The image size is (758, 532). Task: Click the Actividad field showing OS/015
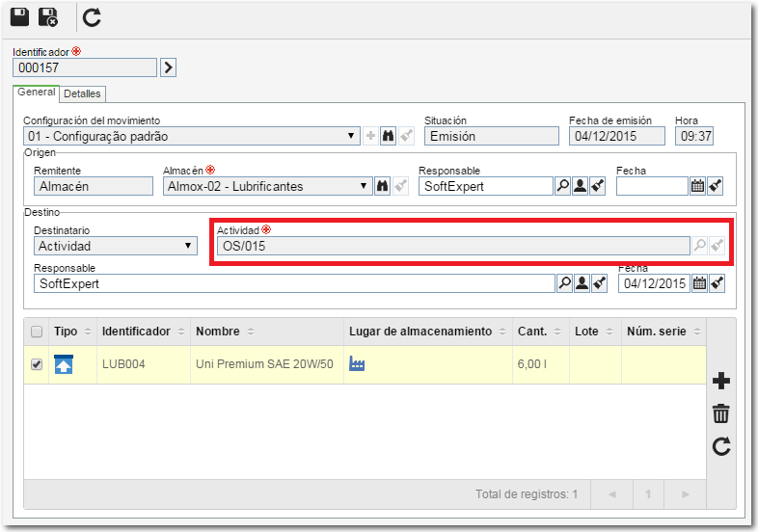click(453, 246)
